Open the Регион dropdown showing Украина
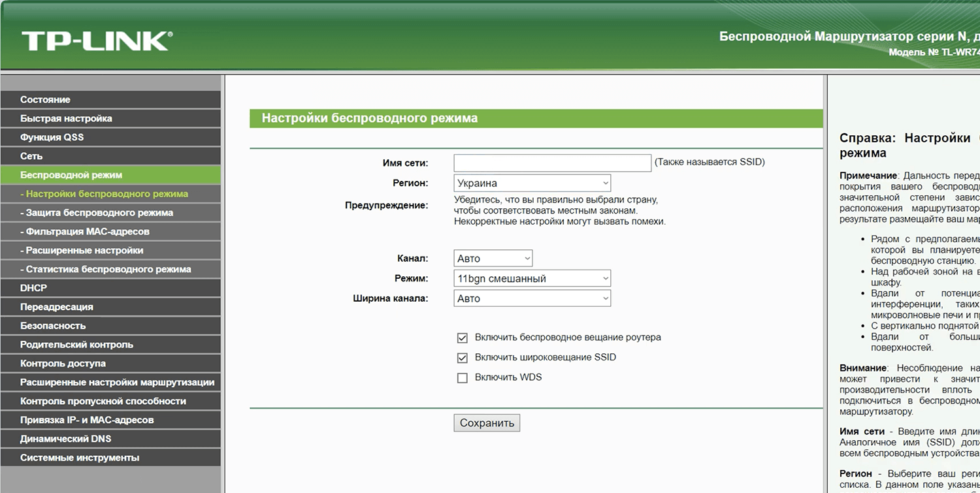This screenshot has width=980, height=493. coord(532,183)
